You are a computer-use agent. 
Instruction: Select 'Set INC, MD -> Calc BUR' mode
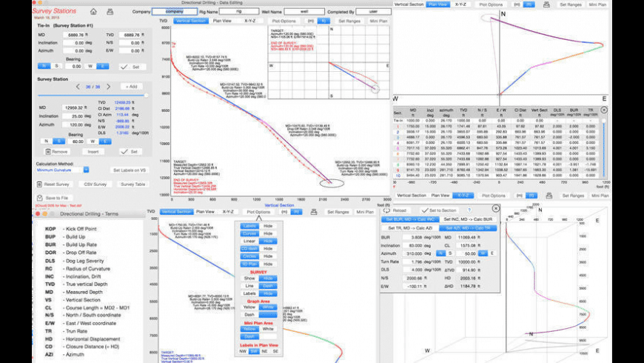coord(468,219)
